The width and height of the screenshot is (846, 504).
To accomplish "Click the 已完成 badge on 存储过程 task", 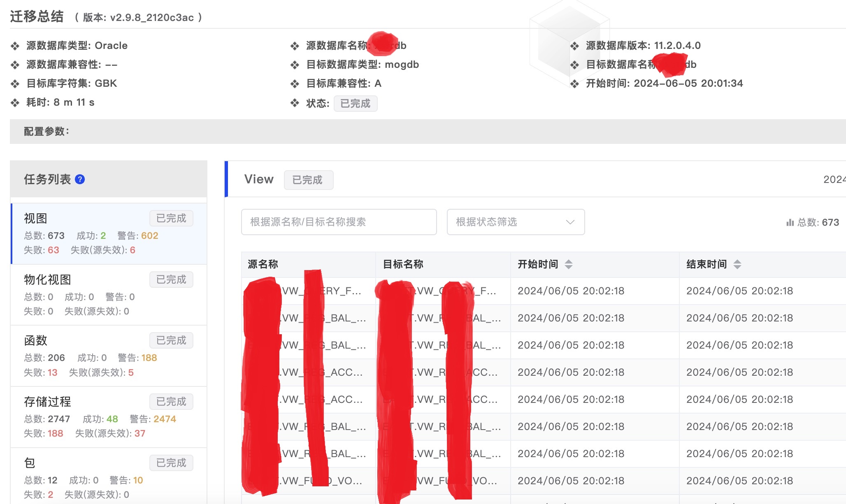I will pos(171,402).
